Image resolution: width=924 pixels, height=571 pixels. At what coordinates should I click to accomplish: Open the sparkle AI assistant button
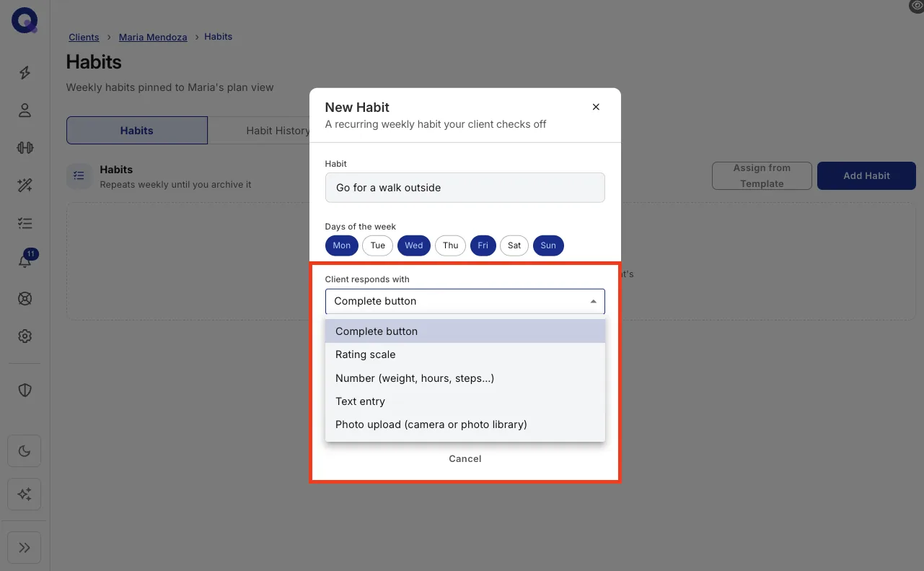25,494
